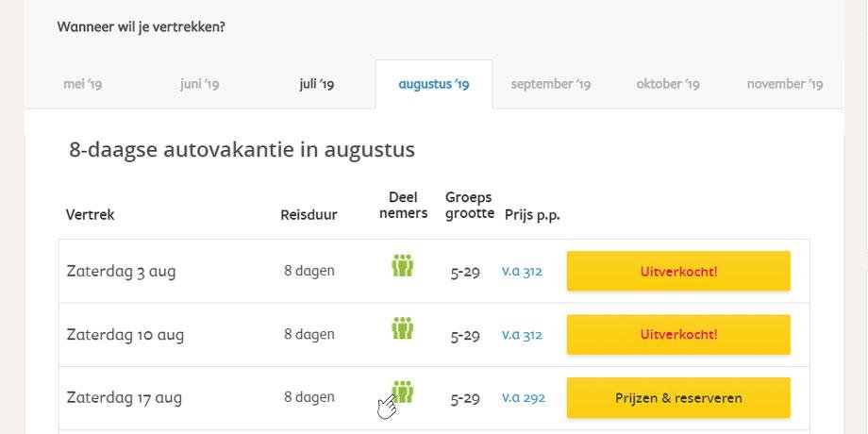Click Uitverkocht button for 3 aug
The image size is (868, 434).
click(x=678, y=272)
